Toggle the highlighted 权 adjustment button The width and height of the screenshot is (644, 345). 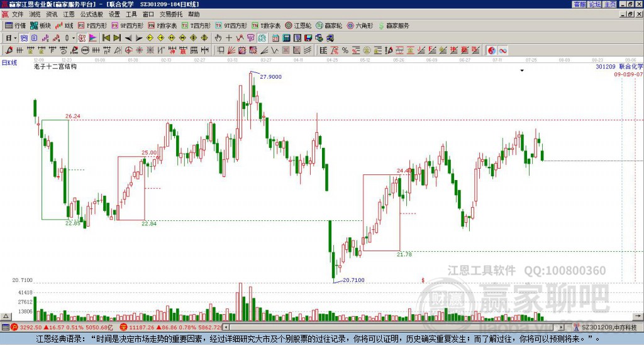pyautogui.click(x=82, y=38)
